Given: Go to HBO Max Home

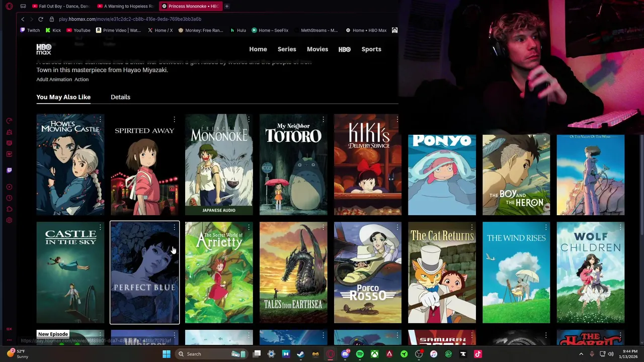Looking at the screenshot, I should [x=258, y=49].
